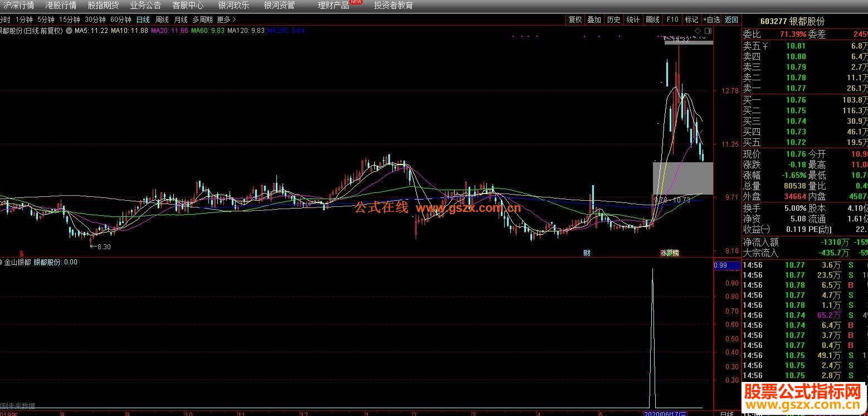Open 业务公告 menu
Screen dimensions: 868x416
click(146, 6)
